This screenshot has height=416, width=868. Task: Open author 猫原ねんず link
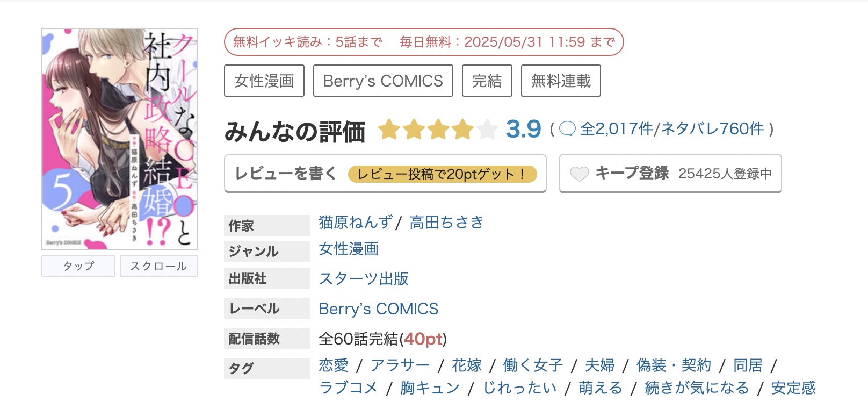(x=356, y=222)
